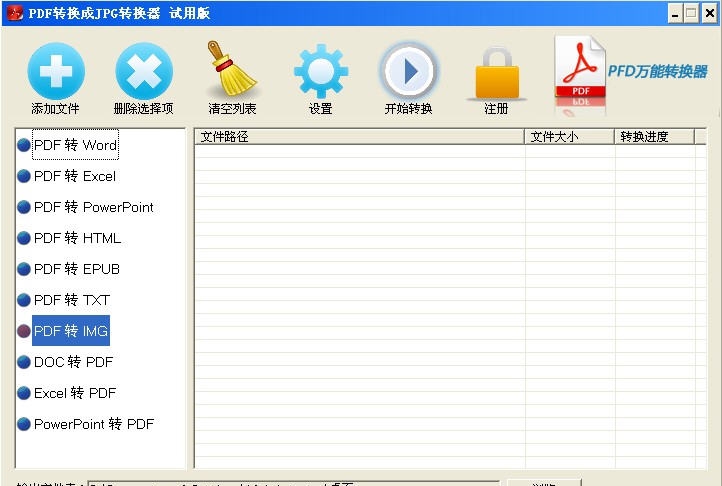Maximize the converter window
Viewport: 722px width, 486px height.
click(691, 13)
